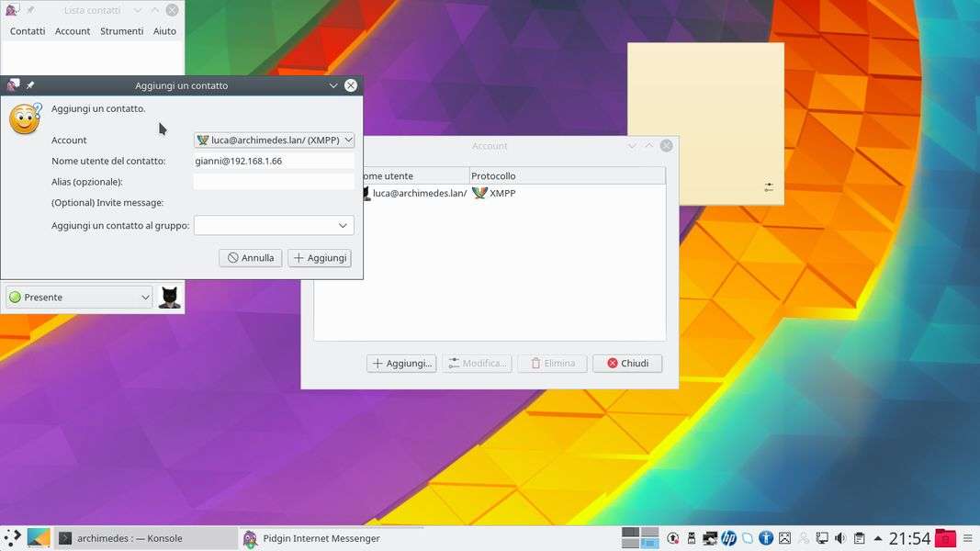Click the sticky note settings icon

pos(769,187)
